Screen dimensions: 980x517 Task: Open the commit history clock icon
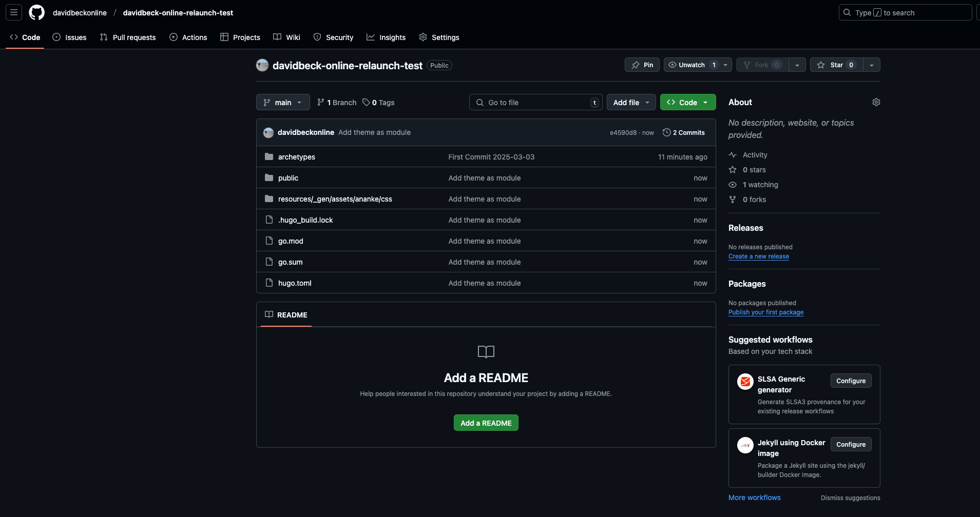point(666,132)
